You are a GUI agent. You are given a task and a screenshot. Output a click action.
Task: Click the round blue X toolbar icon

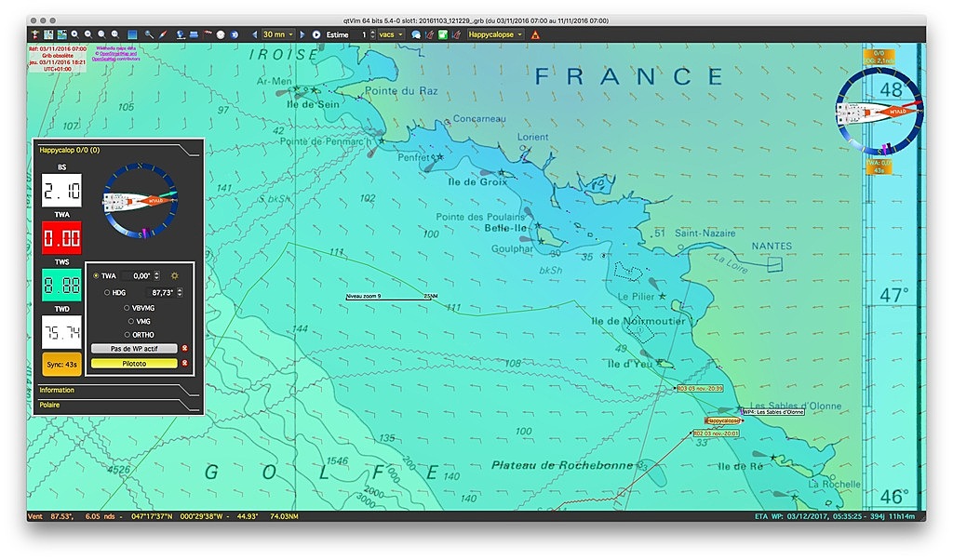point(235,34)
